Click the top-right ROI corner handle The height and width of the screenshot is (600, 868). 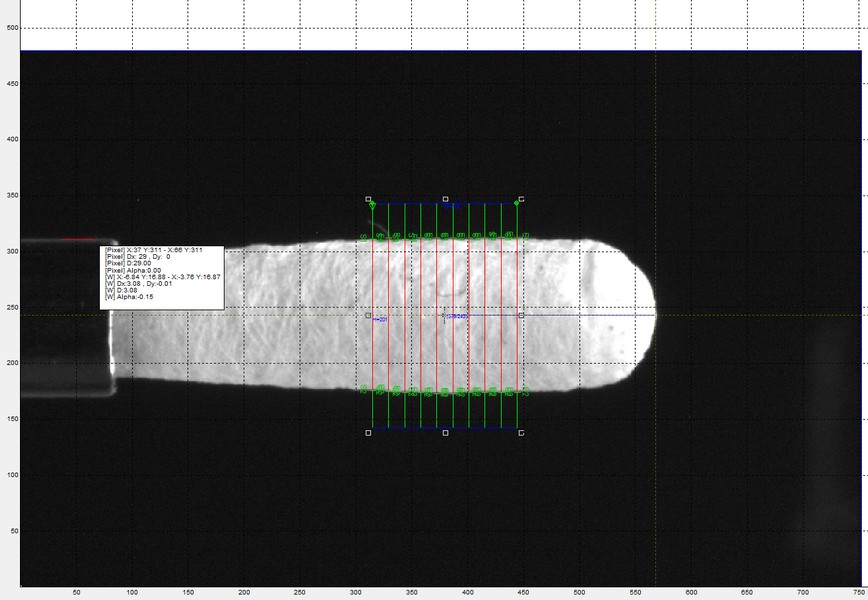pos(521,199)
